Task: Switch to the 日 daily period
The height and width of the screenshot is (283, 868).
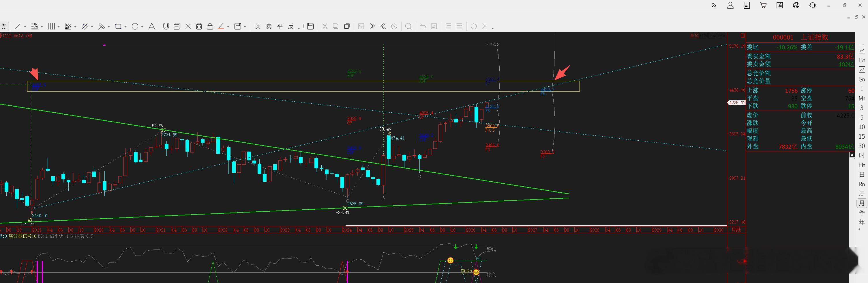Action: (x=862, y=174)
